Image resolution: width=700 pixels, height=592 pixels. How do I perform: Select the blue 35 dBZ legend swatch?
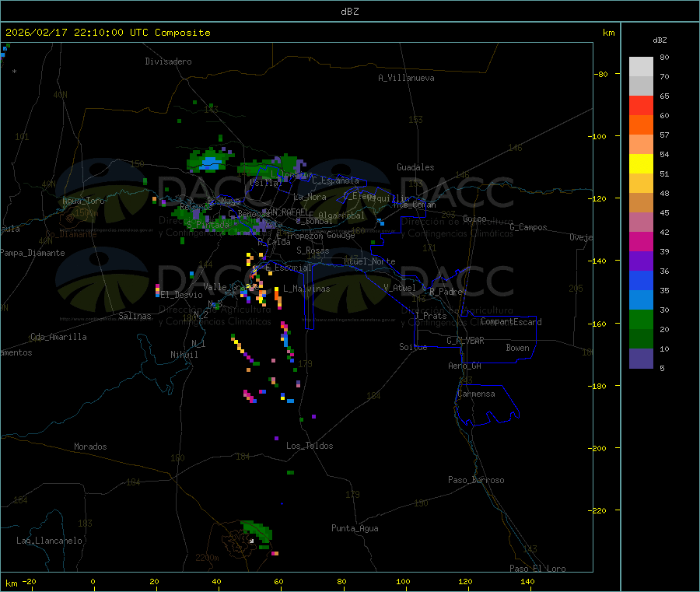tap(641, 280)
